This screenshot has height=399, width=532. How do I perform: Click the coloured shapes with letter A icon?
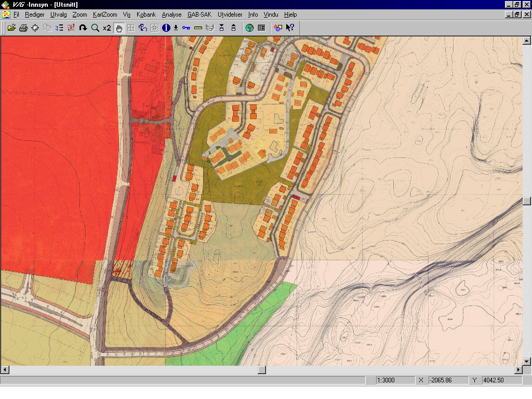point(278,28)
